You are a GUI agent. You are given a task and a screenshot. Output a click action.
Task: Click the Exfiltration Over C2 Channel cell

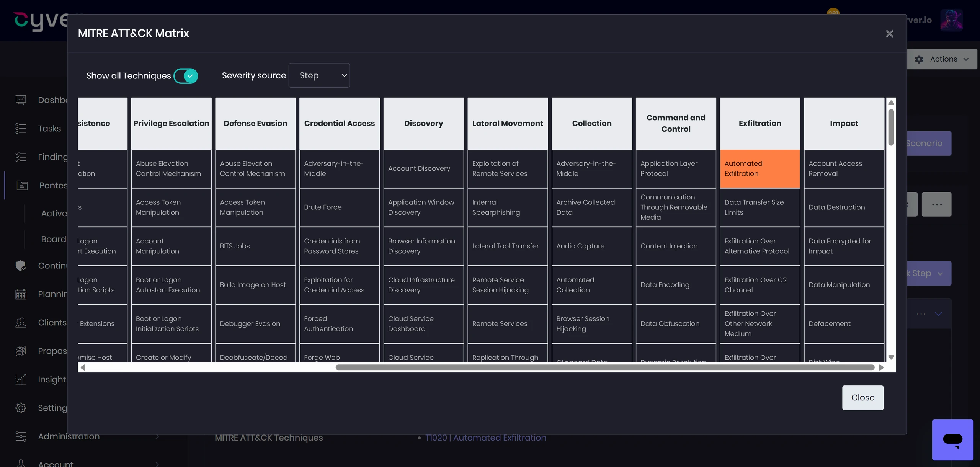click(x=760, y=285)
